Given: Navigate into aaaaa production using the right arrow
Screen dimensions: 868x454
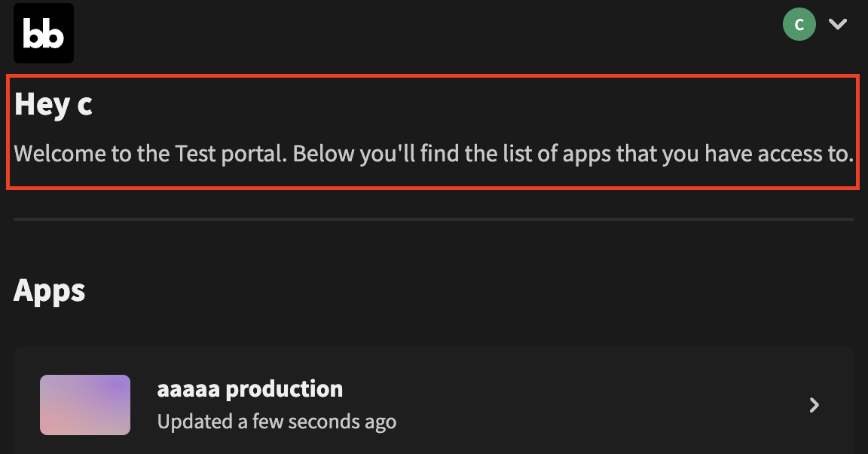Looking at the screenshot, I should (x=814, y=405).
